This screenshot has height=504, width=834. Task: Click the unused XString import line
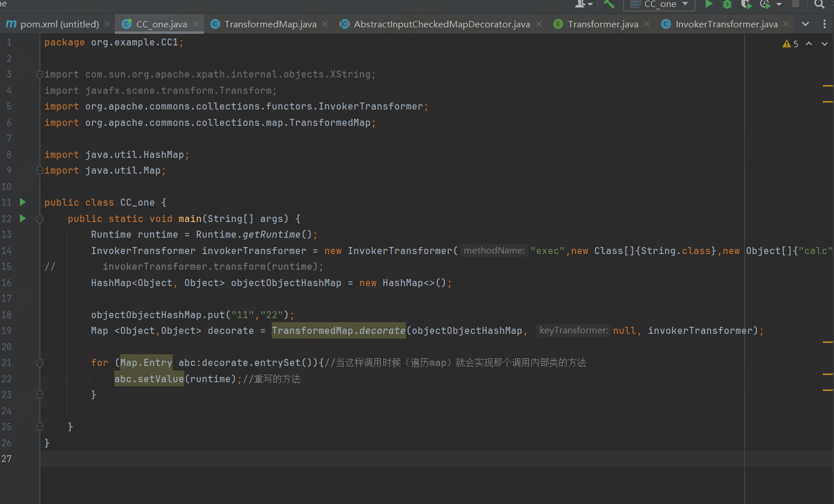[x=210, y=74]
